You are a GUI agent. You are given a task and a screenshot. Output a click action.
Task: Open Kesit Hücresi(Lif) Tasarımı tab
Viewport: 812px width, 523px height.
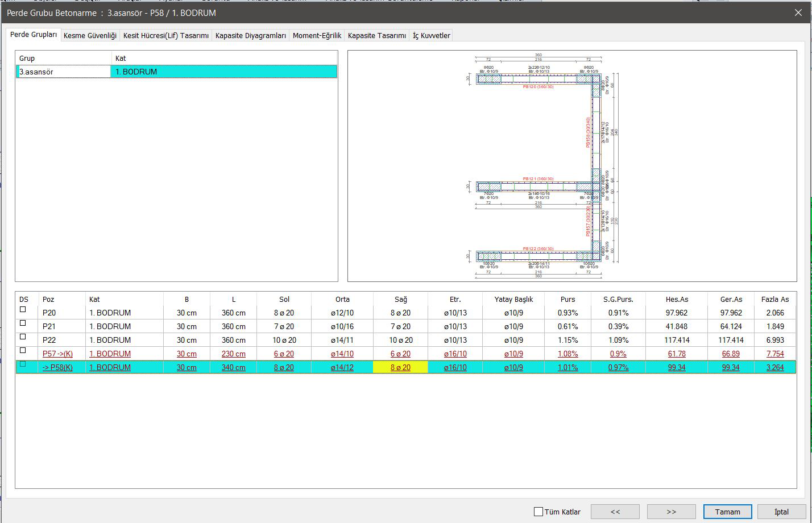166,36
